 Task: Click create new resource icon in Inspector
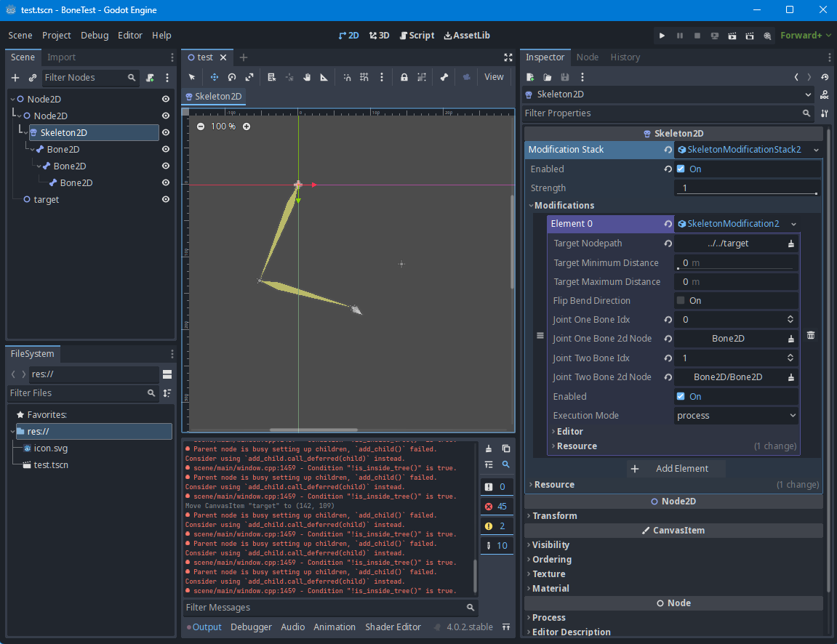[x=530, y=77]
